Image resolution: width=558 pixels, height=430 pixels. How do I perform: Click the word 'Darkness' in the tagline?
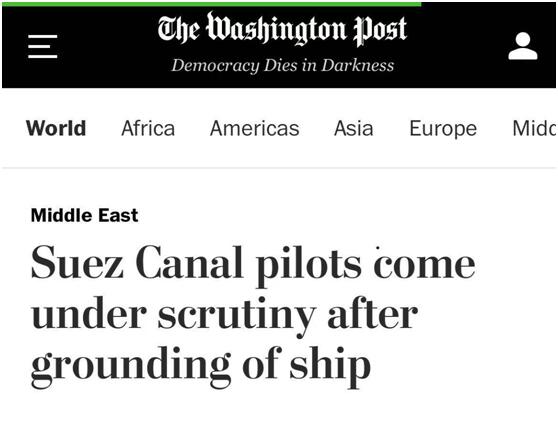point(358,65)
